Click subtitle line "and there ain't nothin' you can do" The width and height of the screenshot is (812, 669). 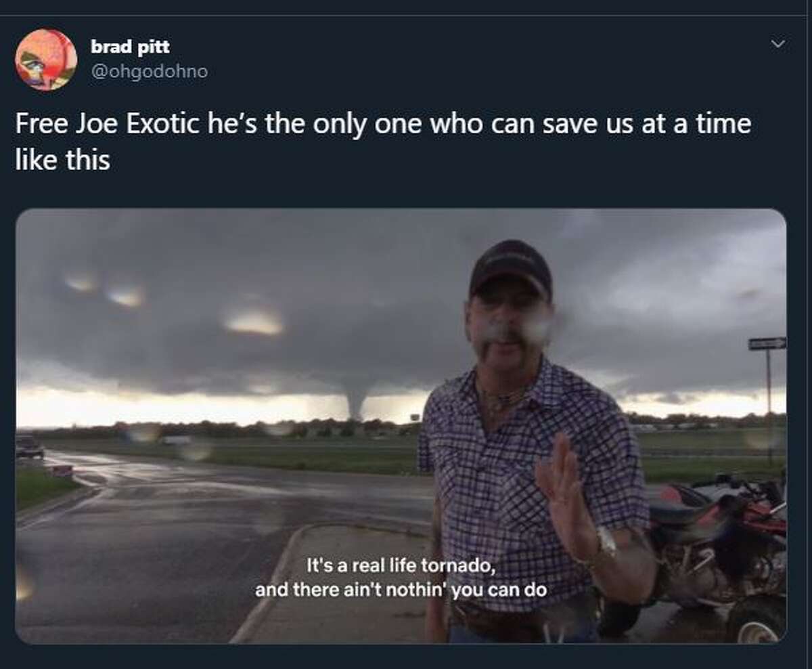point(401,590)
